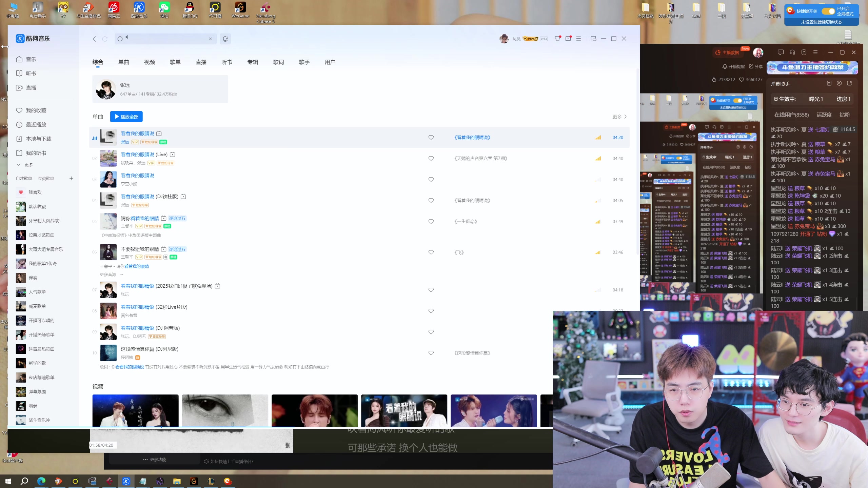
Task: Favorite 请你看着我的眼睛 track
Action: (x=431, y=221)
